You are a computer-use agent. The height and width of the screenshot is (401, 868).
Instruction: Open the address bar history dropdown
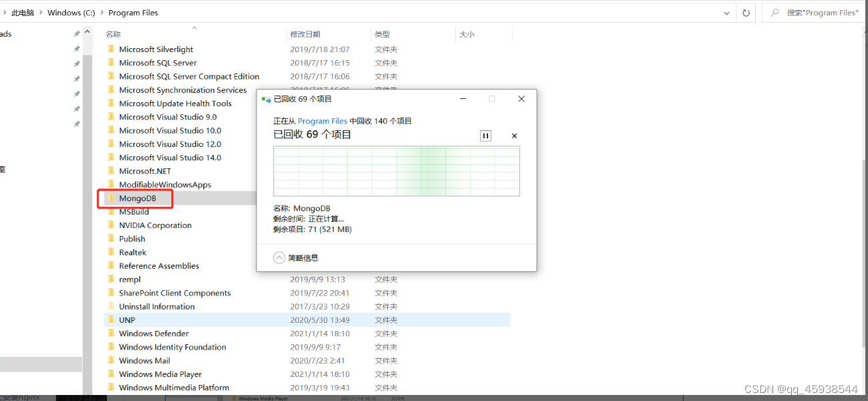tap(727, 12)
